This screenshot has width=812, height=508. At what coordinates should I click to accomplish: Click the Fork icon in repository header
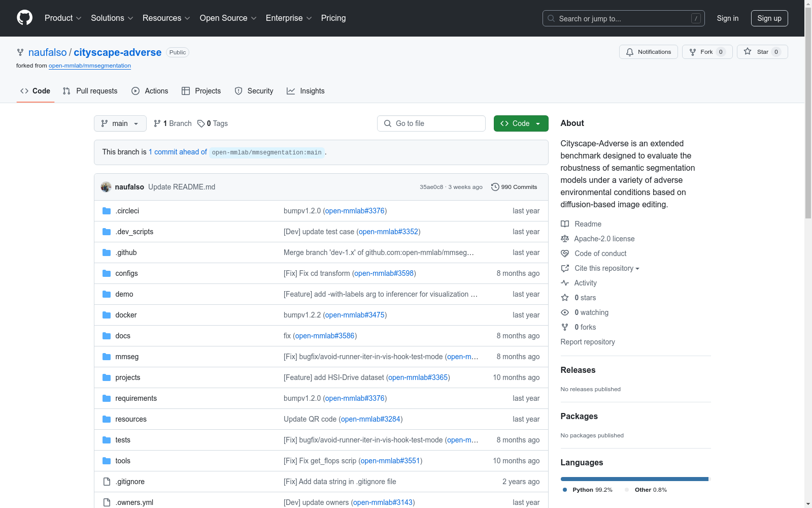pos(693,52)
